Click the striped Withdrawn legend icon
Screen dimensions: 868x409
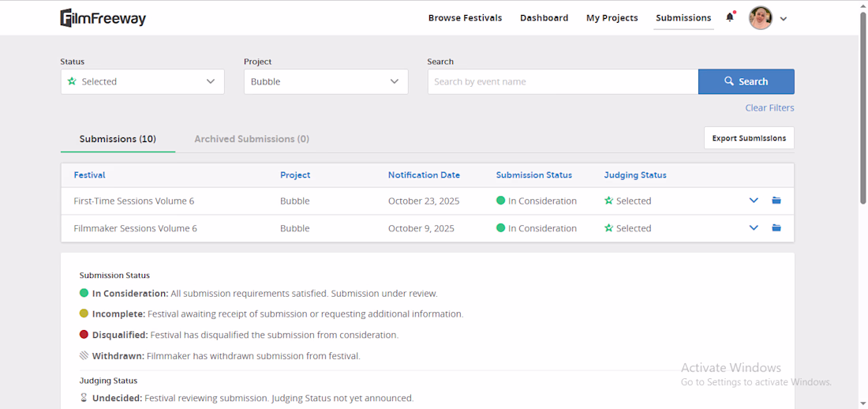pos(84,356)
